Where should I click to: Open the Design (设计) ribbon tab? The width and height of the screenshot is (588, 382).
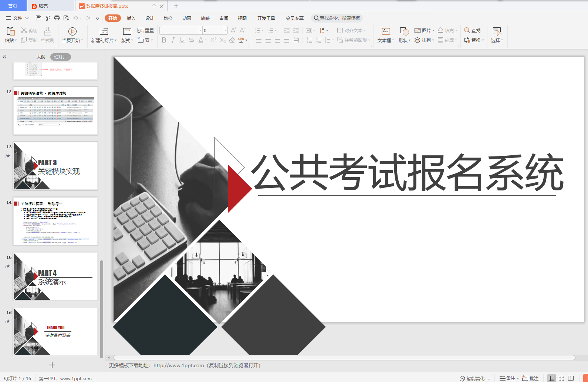[150, 18]
